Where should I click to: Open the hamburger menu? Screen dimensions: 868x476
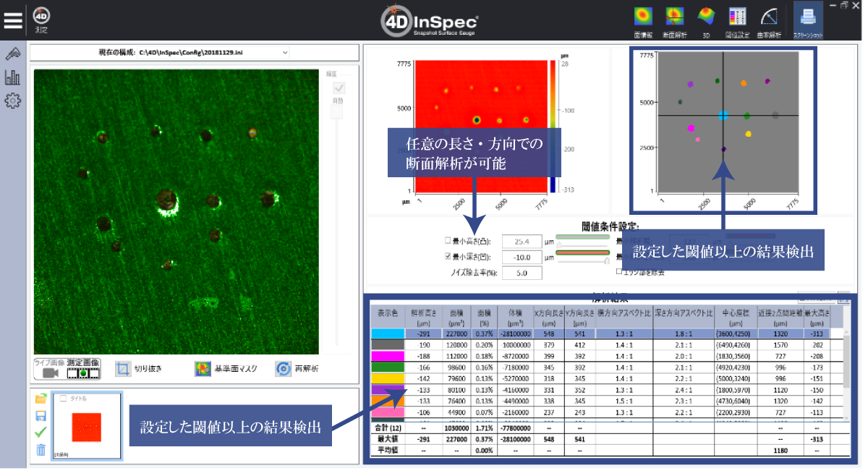coord(14,20)
